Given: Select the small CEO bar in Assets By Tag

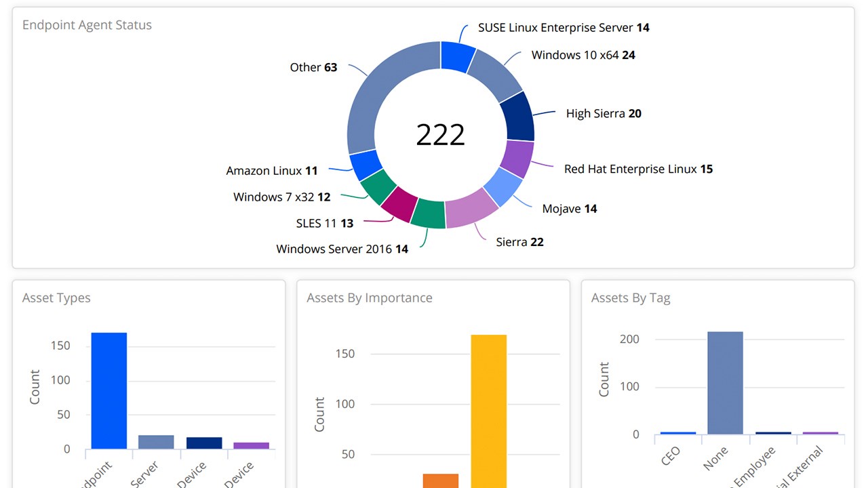Looking at the screenshot, I should (x=678, y=433).
